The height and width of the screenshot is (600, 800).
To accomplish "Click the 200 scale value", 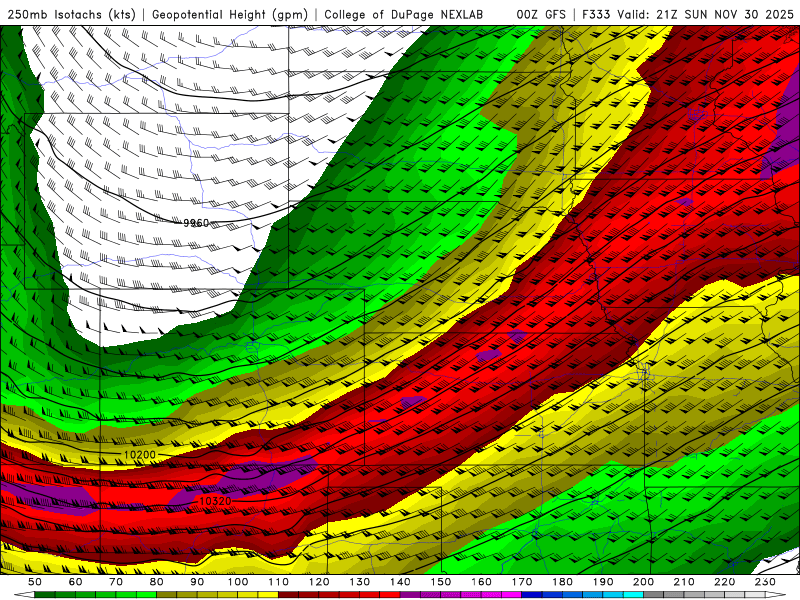I will pyautogui.click(x=643, y=582).
